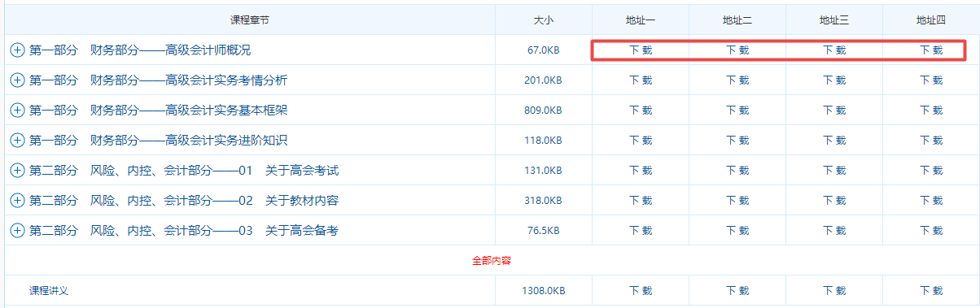Select the 01 关于高会考试 chapter title
Image resolution: width=980 pixels, height=308 pixels.
(184, 171)
